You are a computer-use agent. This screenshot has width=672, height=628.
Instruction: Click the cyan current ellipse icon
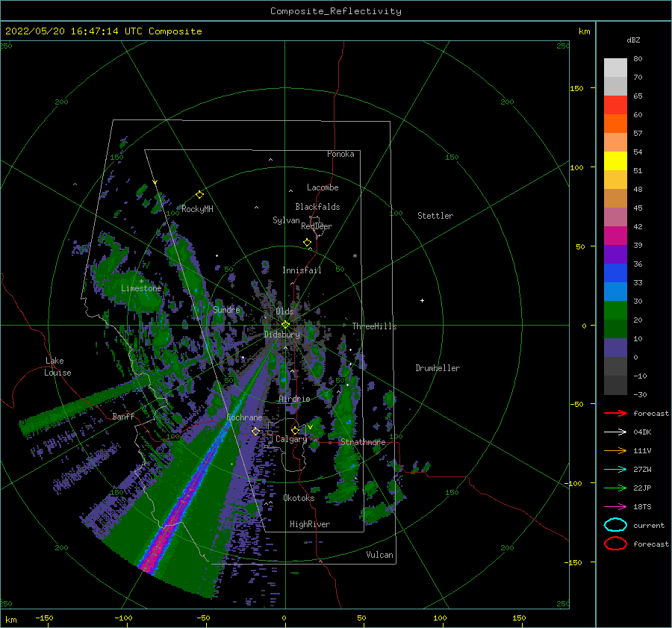tap(615, 525)
